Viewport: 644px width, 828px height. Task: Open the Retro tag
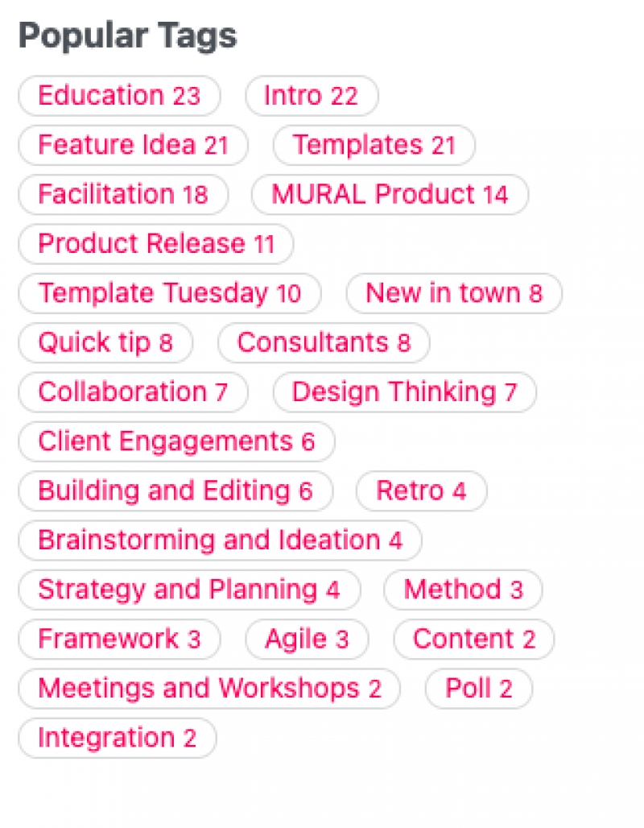(x=421, y=491)
